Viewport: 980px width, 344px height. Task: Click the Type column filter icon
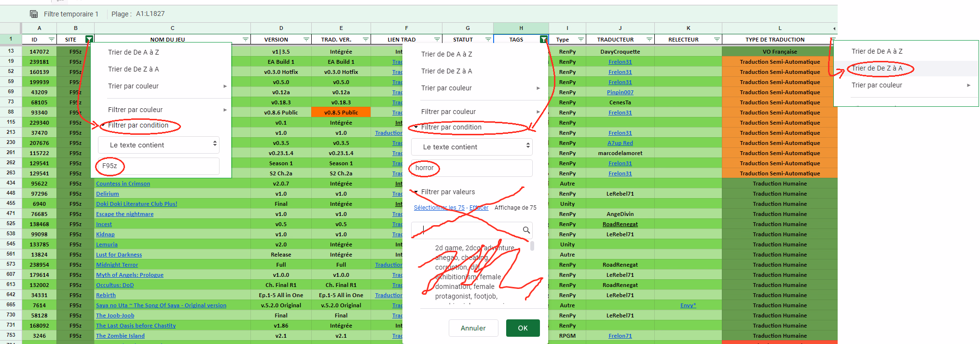coord(580,40)
